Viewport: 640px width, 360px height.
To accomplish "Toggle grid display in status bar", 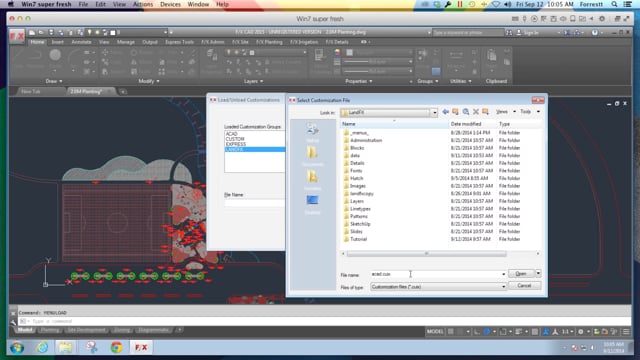I will coord(451,332).
